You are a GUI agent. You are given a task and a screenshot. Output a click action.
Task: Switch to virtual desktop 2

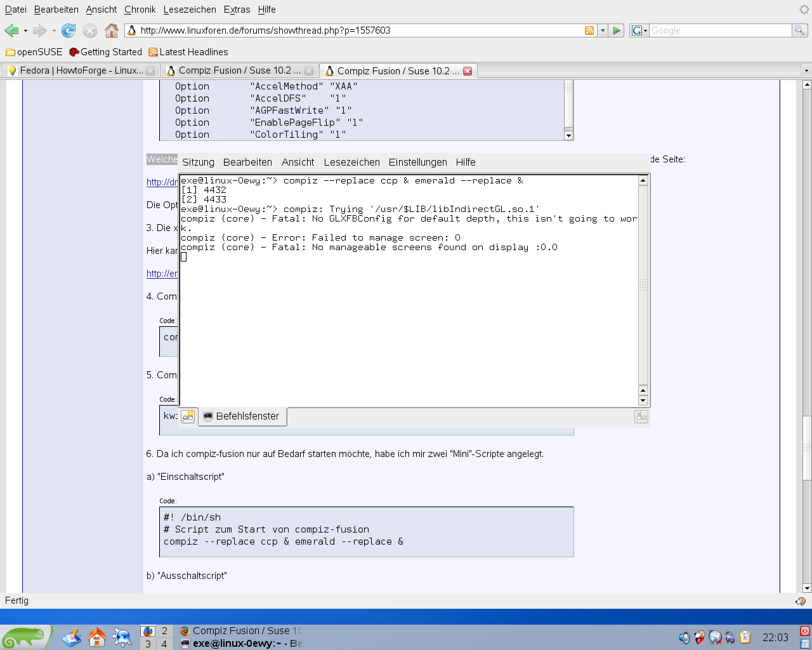coord(164,631)
